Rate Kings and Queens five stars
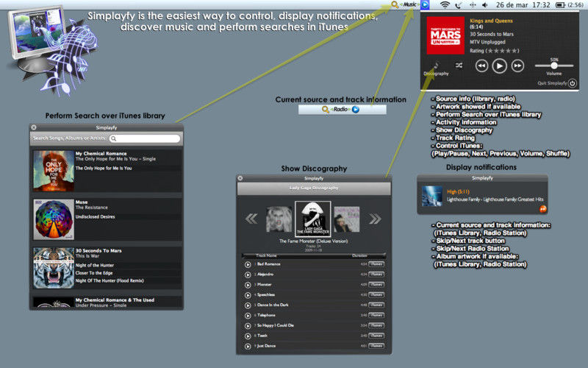This screenshot has height=368, width=588. tap(515, 51)
